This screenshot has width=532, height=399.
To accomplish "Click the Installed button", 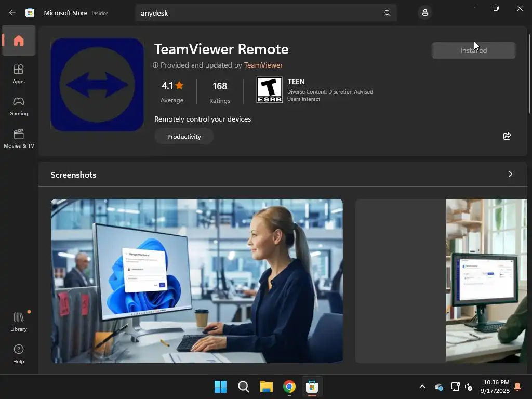I will point(473,50).
